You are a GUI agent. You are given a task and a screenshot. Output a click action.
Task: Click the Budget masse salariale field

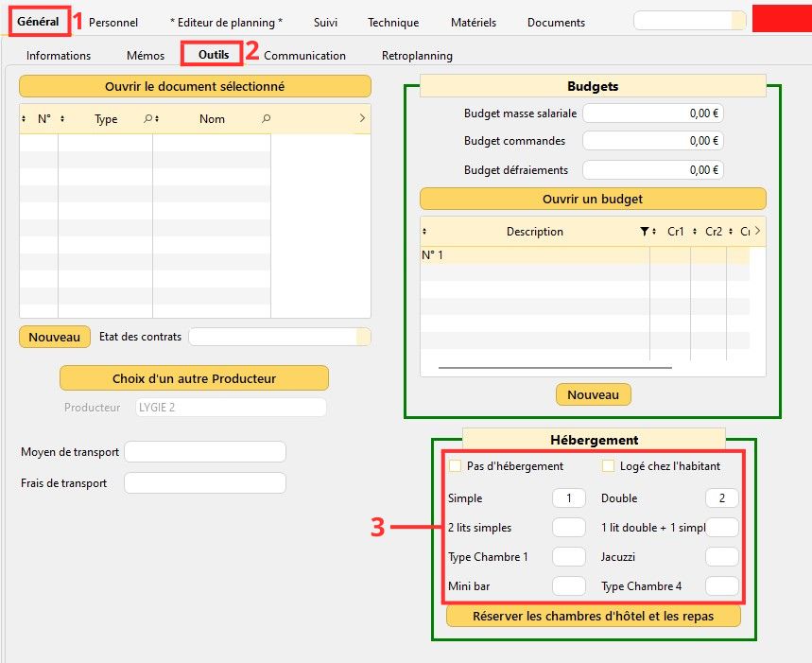pyautogui.click(x=653, y=113)
